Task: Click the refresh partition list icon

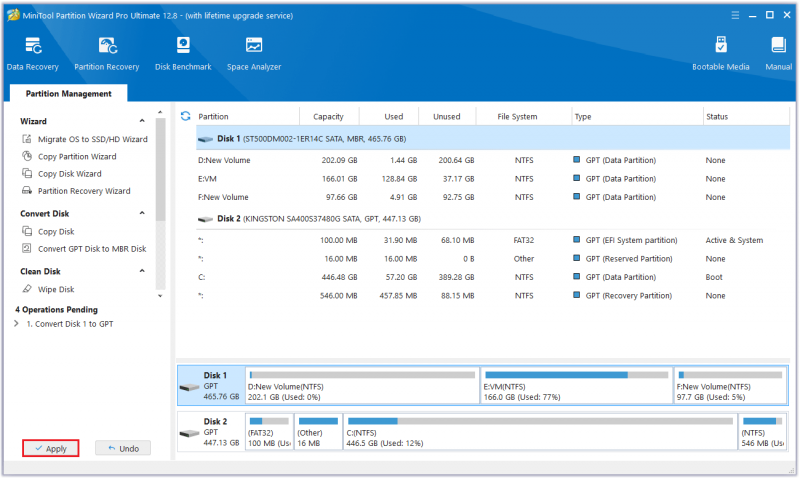Action: (x=185, y=116)
